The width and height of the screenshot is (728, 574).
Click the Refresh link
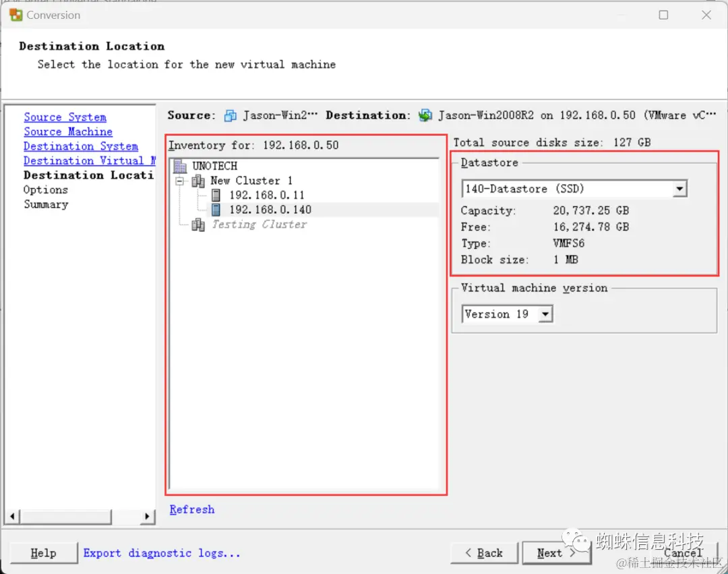[191, 509]
